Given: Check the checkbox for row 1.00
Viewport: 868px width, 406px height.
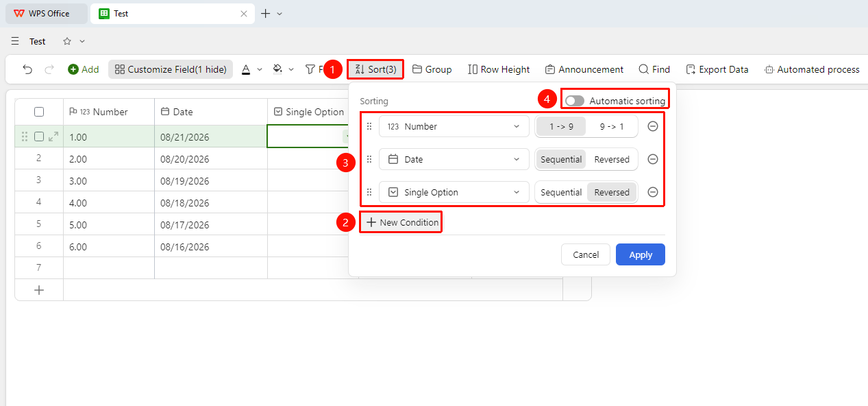Looking at the screenshot, I should point(39,136).
